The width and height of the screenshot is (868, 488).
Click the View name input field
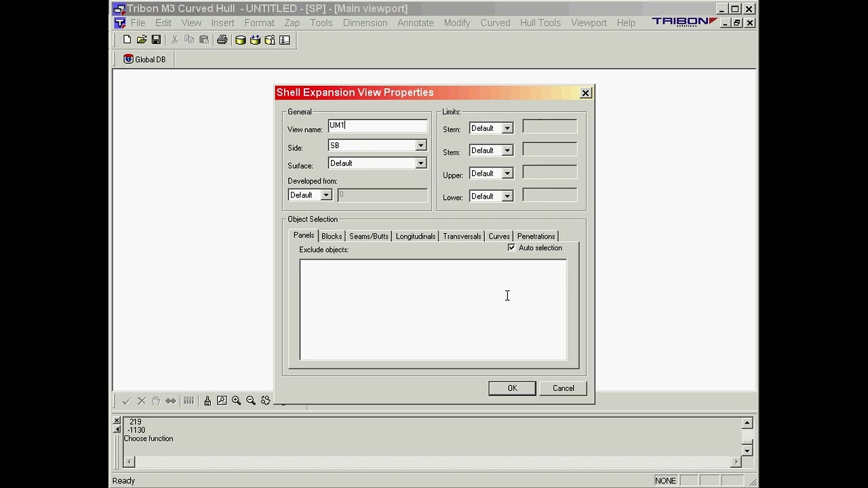pos(378,125)
